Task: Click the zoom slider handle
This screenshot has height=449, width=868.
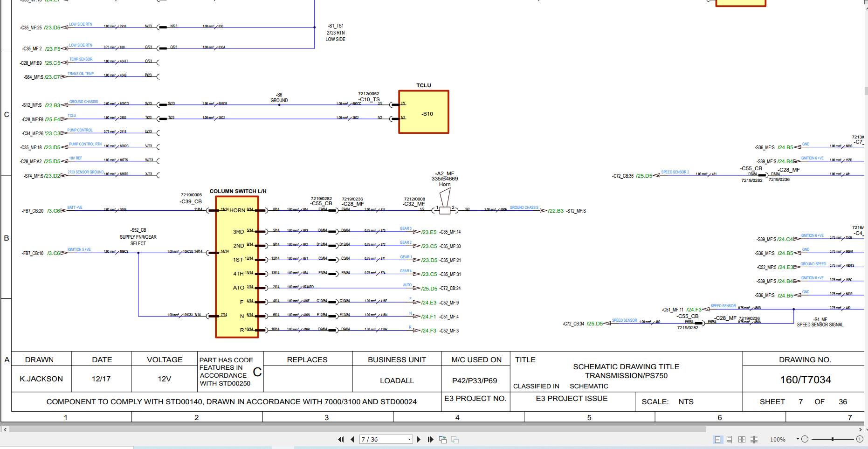Action: (x=833, y=439)
